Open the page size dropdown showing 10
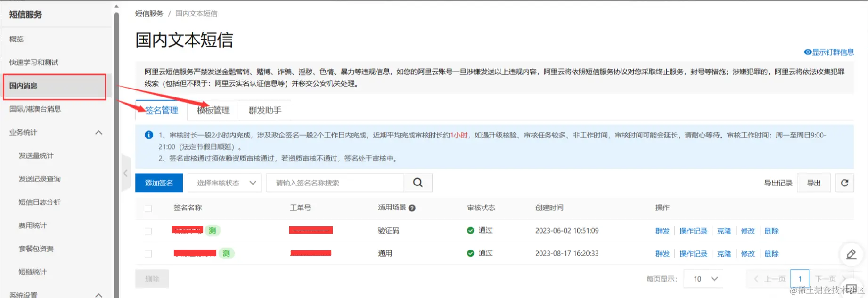868x298 pixels. 703,279
